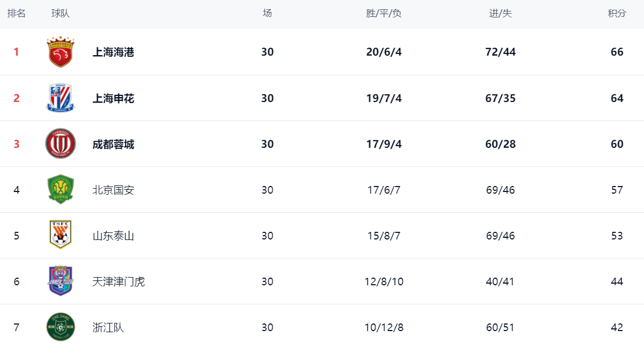Click the 山东泰山 team emblem
The image size is (644, 348).
coord(60,235)
